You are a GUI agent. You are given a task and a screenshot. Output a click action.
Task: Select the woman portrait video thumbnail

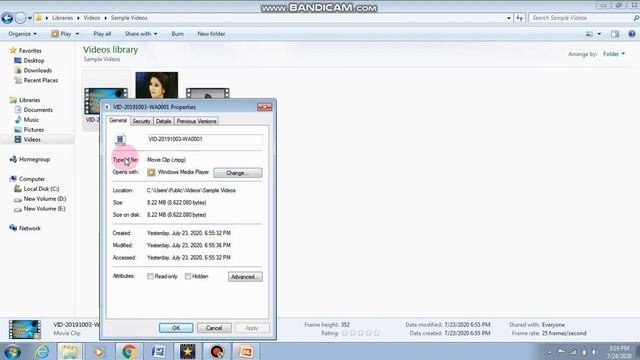(x=157, y=85)
